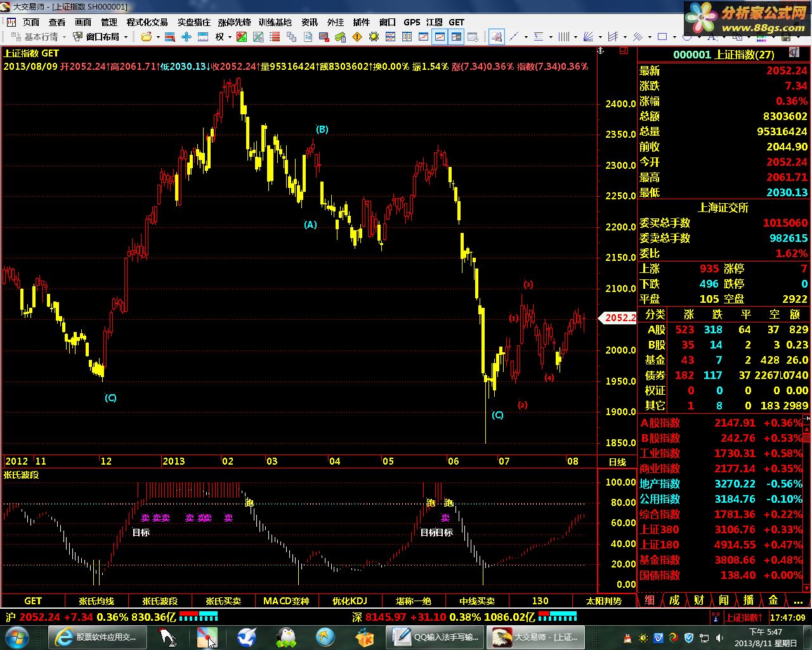Click the QQ penguin taskbar icon
Screen dimensions: 812x650
(x=285, y=637)
